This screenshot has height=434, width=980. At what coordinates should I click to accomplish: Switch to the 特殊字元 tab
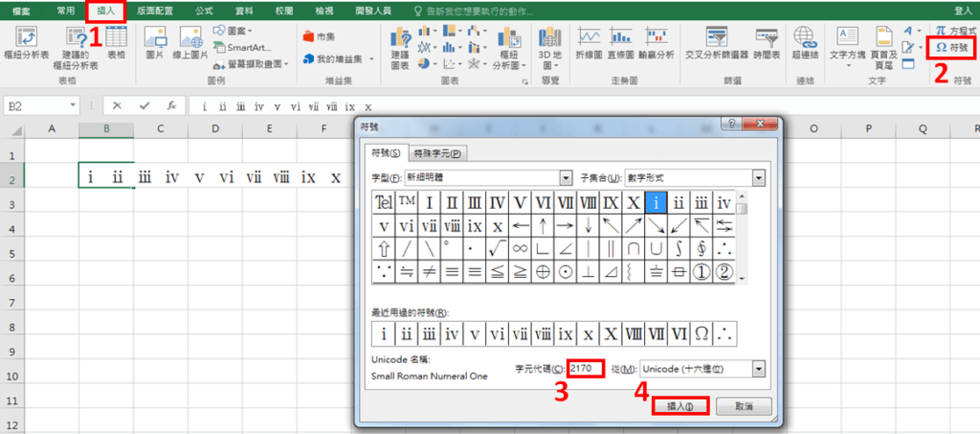coord(436,153)
